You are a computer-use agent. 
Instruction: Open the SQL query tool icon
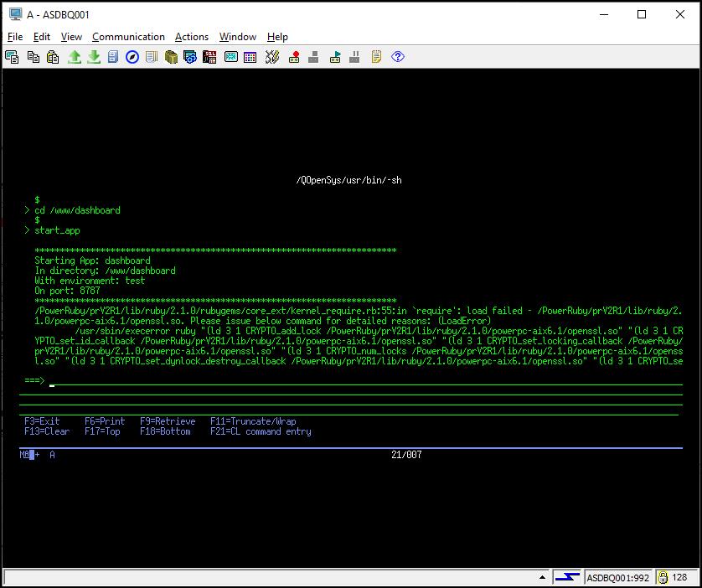click(x=208, y=57)
